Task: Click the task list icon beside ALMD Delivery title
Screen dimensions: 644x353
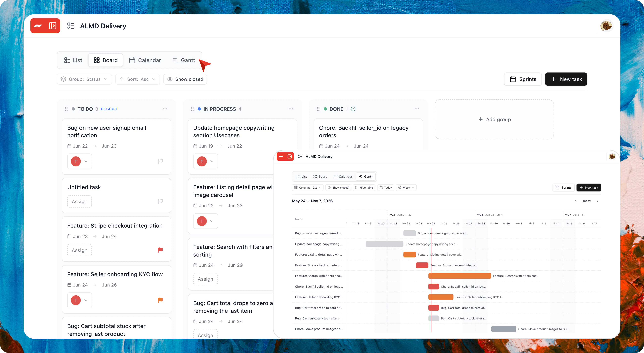Action: 71,26
